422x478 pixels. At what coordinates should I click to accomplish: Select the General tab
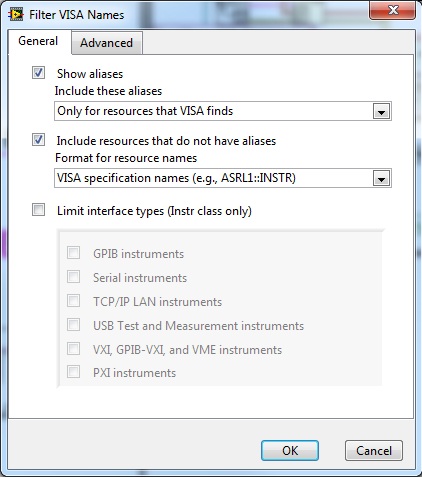pyautogui.click(x=38, y=41)
